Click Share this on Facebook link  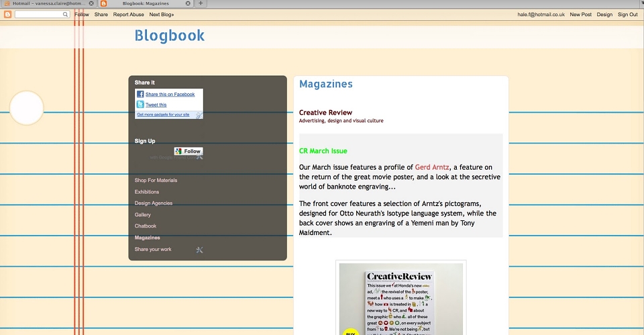[x=170, y=94]
